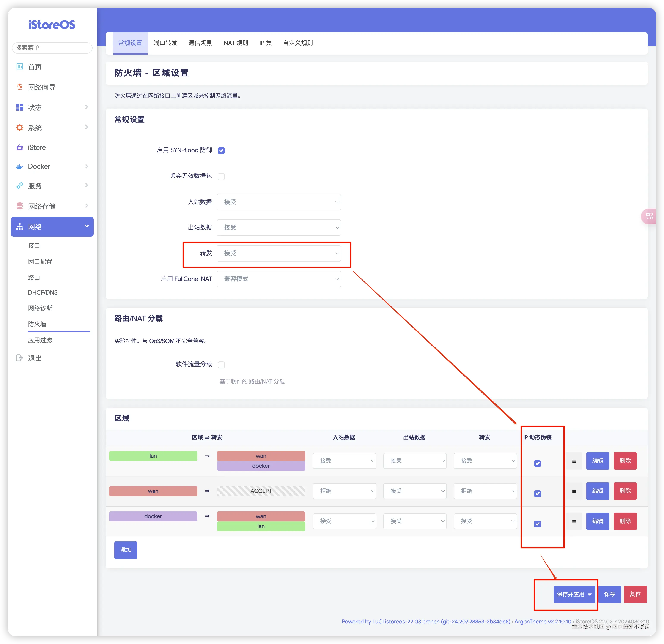
Task: Open the general forward policy dropdown
Action: pyautogui.click(x=279, y=253)
